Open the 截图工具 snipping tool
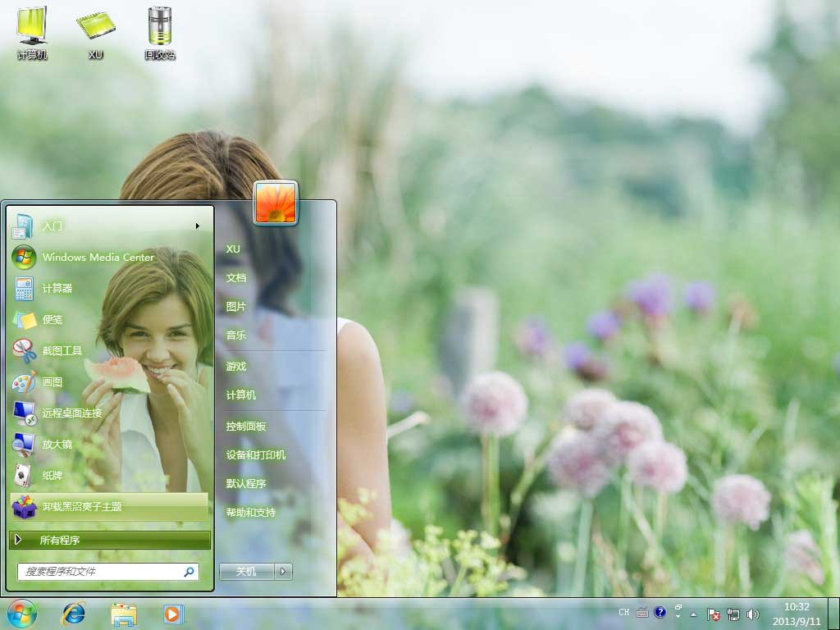The image size is (840, 630). 62,351
